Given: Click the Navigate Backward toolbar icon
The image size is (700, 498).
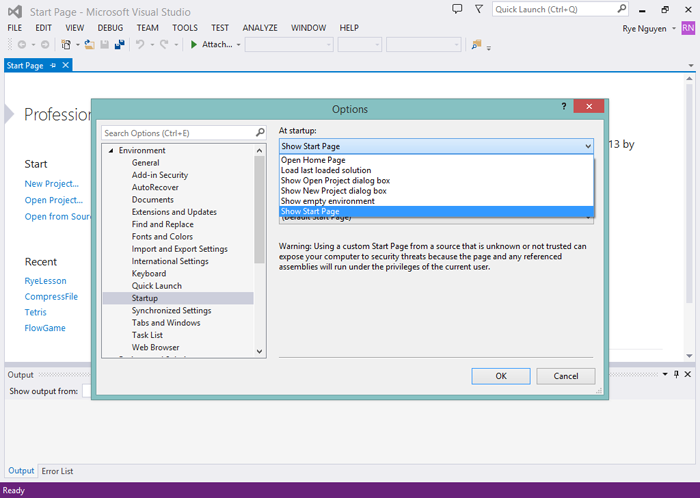Looking at the screenshot, I should pyautogui.click(x=21, y=45).
